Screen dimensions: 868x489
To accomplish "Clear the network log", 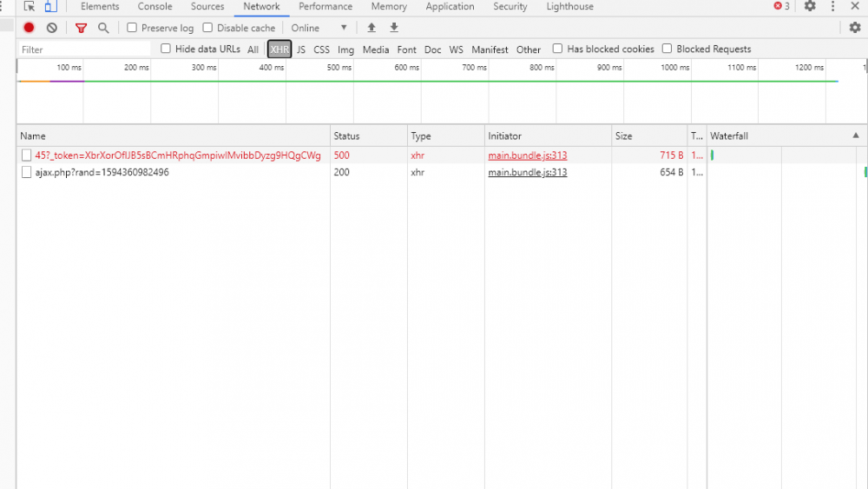I will click(51, 28).
